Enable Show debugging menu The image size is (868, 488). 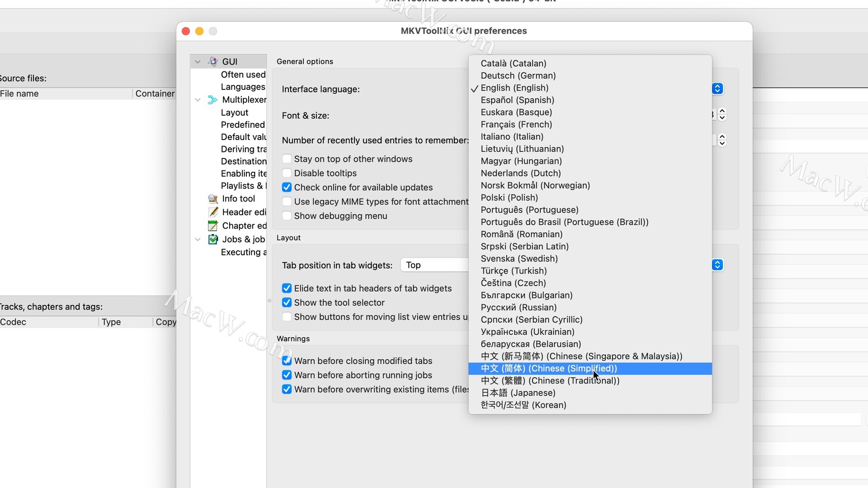click(x=287, y=216)
